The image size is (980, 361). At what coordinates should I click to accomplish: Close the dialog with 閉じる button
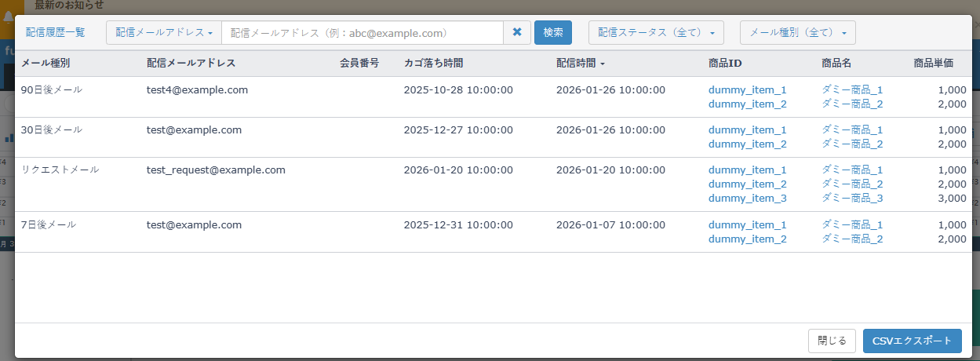(832, 341)
